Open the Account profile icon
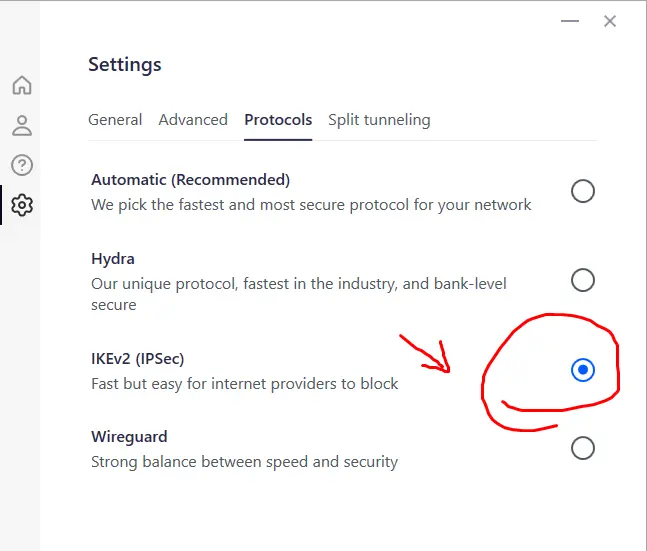This screenshot has width=647, height=551. point(22,125)
